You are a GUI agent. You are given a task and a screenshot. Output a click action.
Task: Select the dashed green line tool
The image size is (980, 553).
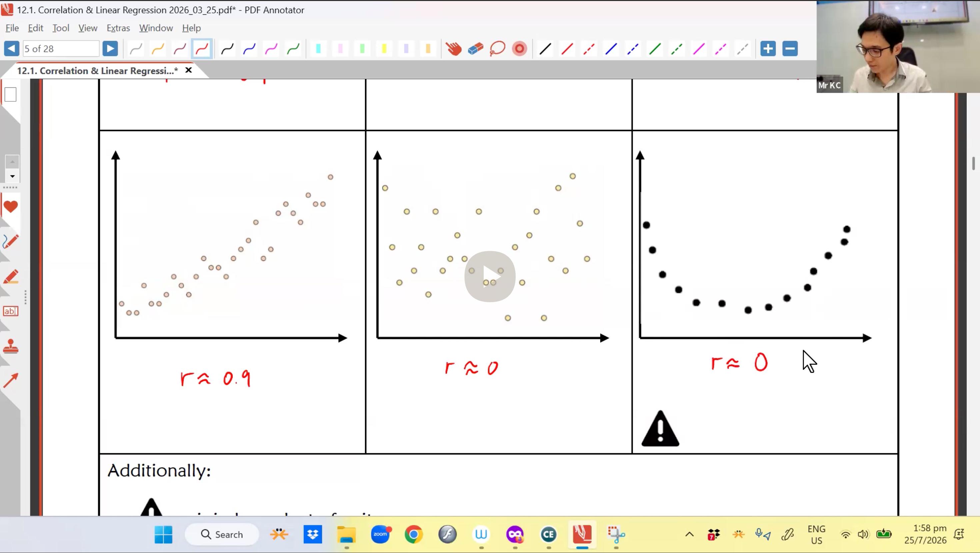677,49
